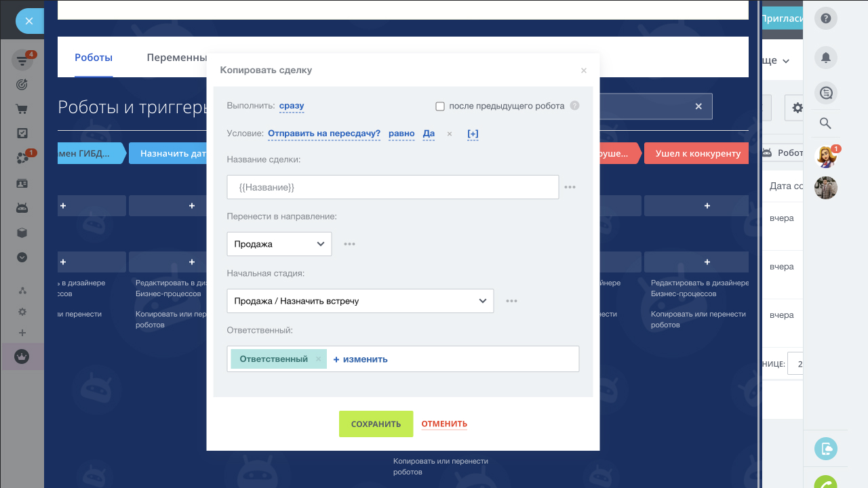
Task: Change condition value Да
Action: coord(429,134)
